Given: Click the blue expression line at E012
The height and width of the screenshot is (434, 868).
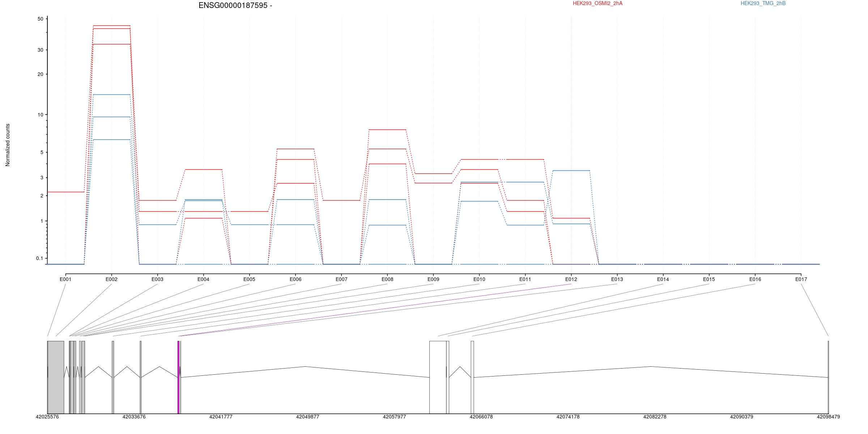Looking at the screenshot, I should pyautogui.click(x=571, y=170).
